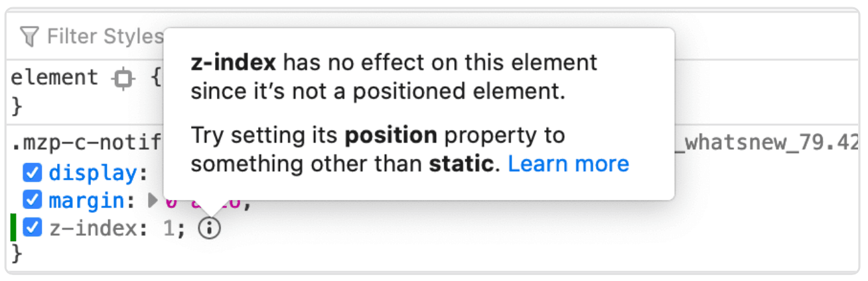Focus the Filter Styles search field
Image resolution: width=868 pixels, height=281 pixels.
coord(100,36)
